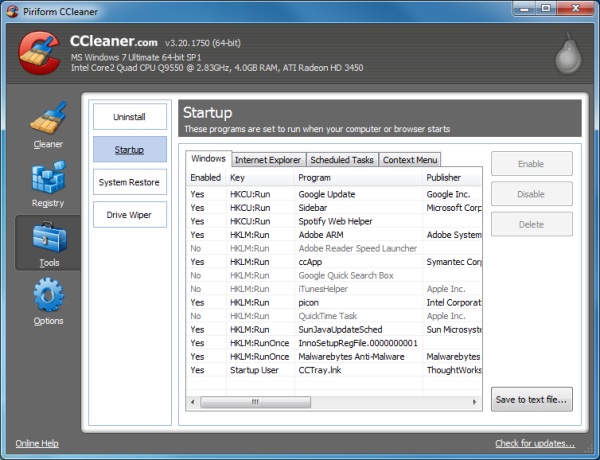Select the iTunesHelper entry
Viewport: 600px width, 460px height.
[x=334, y=289]
